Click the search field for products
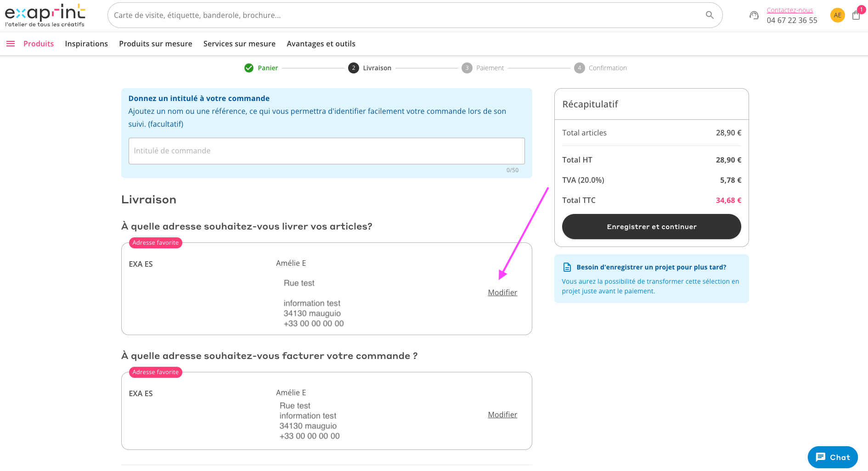868x471 pixels. click(x=415, y=15)
